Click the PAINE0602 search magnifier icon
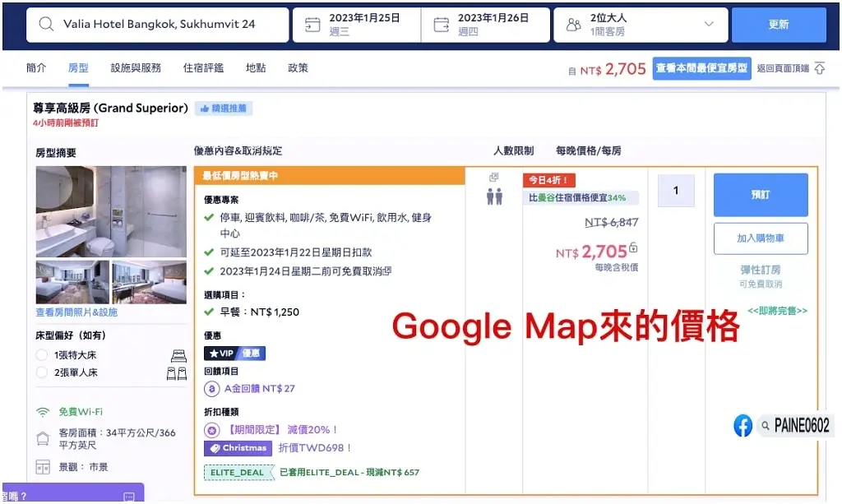The image size is (842, 504). pyautogui.click(x=766, y=426)
